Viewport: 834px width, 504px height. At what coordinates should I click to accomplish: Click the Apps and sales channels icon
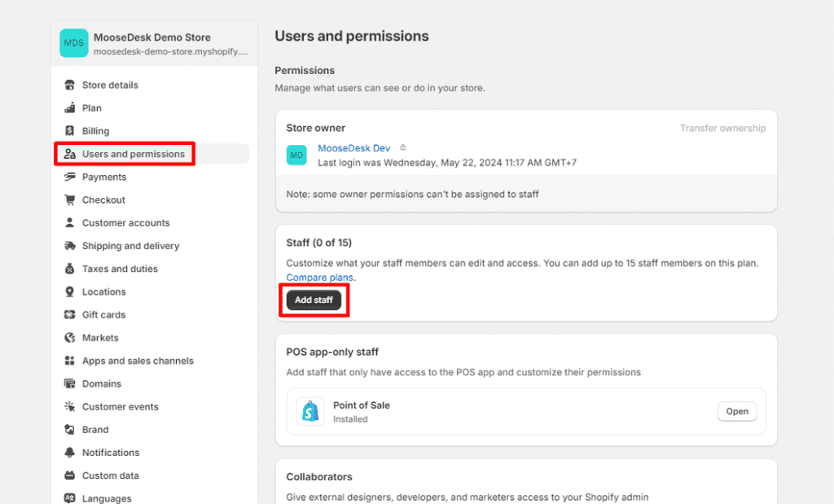pos(70,361)
